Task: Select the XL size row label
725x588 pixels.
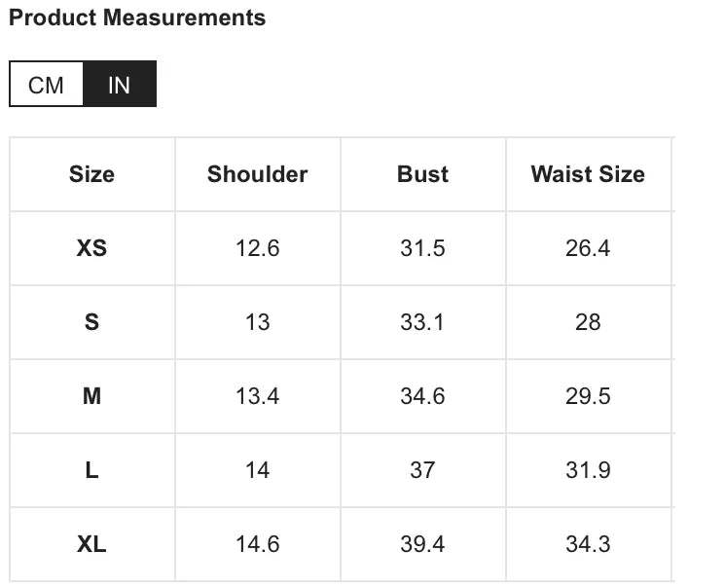Action: tap(91, 544)
